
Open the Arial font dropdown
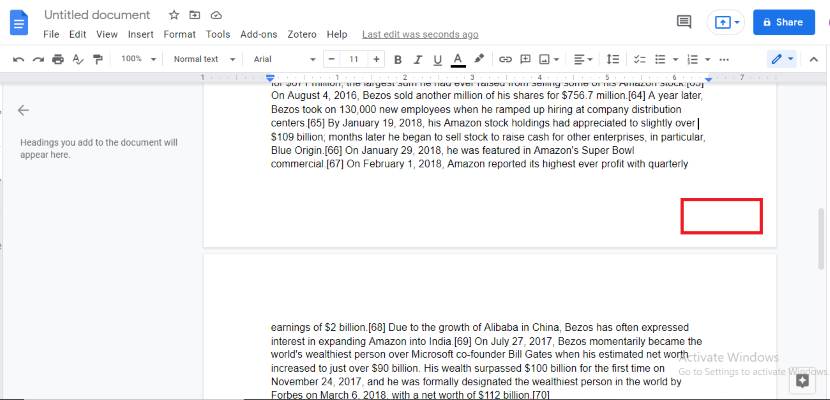point(284,59)
